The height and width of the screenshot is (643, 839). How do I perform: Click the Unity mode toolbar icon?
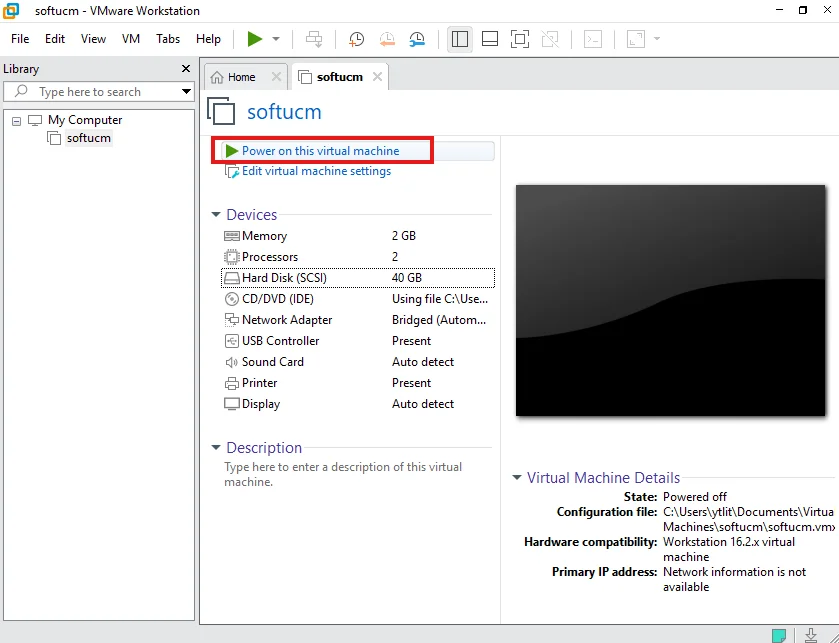click(x=550, y=39)
